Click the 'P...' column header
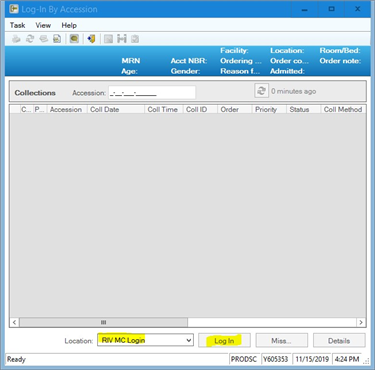The width and height of the screenshot is (375, 370). click(x=40, y=109)
